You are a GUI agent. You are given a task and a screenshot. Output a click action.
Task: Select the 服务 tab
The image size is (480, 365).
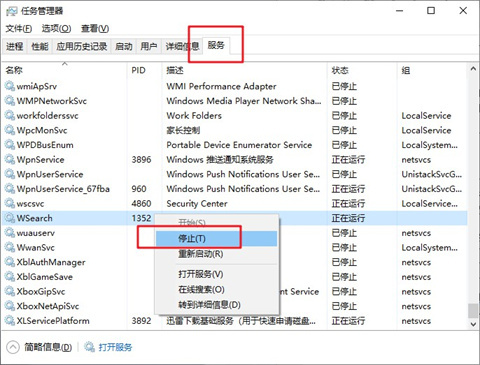pos(216,45)
